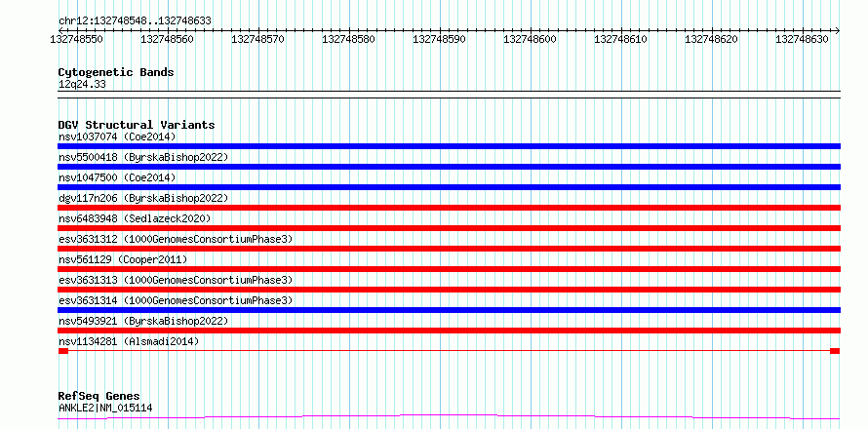The width and height of the screenshot is (868, 429).
Task: Open the esv3631313 1000Genomes variant label
Action: click(176, 280)
